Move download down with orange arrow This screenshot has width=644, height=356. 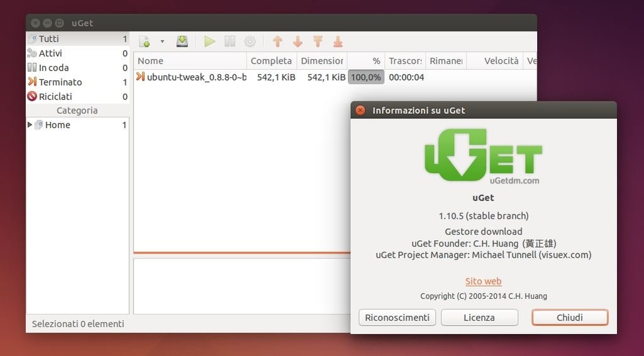[297, 42]
